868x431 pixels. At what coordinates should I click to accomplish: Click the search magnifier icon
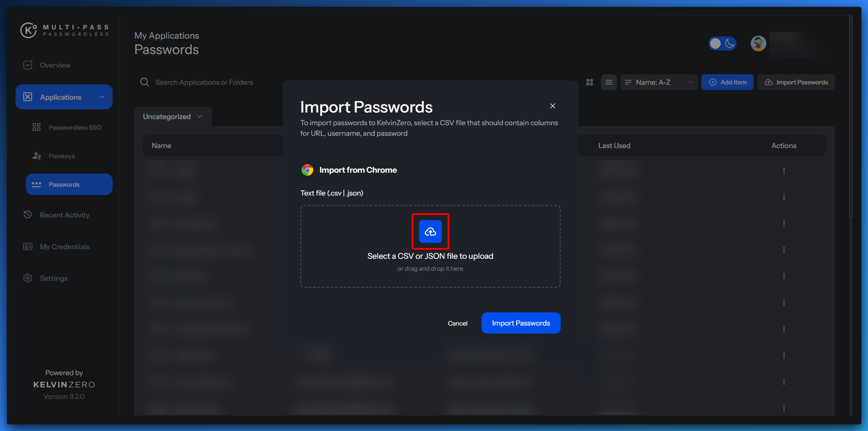144,82
